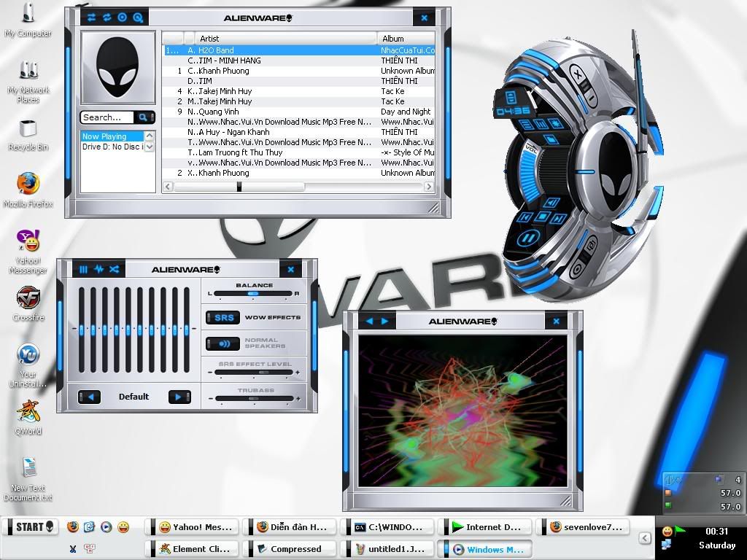The width and height of the screenshot is (747, 560).
Task: Open the START menu button
Action: click(x=32, y=526)
